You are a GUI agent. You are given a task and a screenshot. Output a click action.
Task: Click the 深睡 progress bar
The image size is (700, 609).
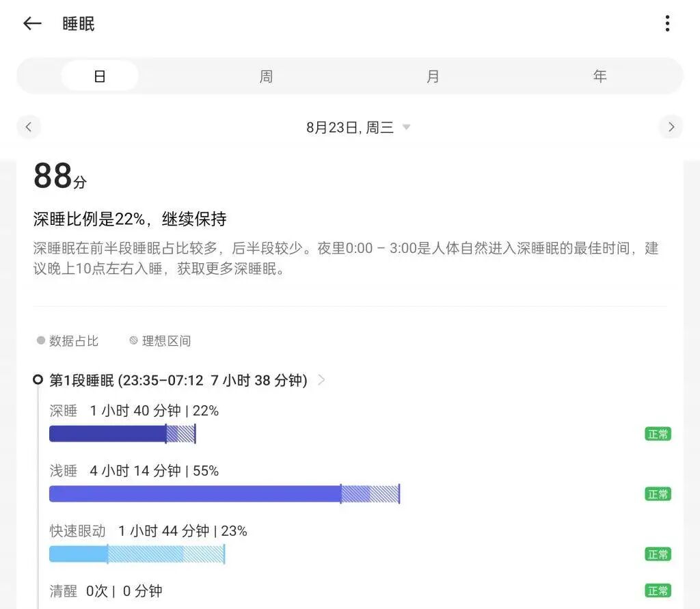[122, 433]
